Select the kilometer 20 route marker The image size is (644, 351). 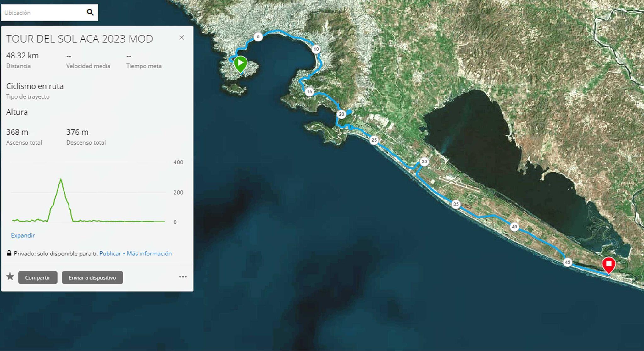pos(341,114)
